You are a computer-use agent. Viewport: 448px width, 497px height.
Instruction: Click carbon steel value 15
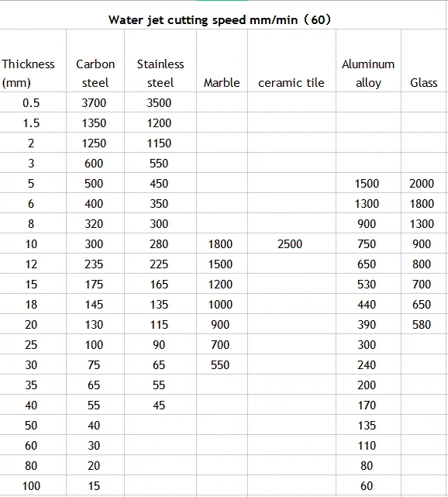tap(94, 486)
